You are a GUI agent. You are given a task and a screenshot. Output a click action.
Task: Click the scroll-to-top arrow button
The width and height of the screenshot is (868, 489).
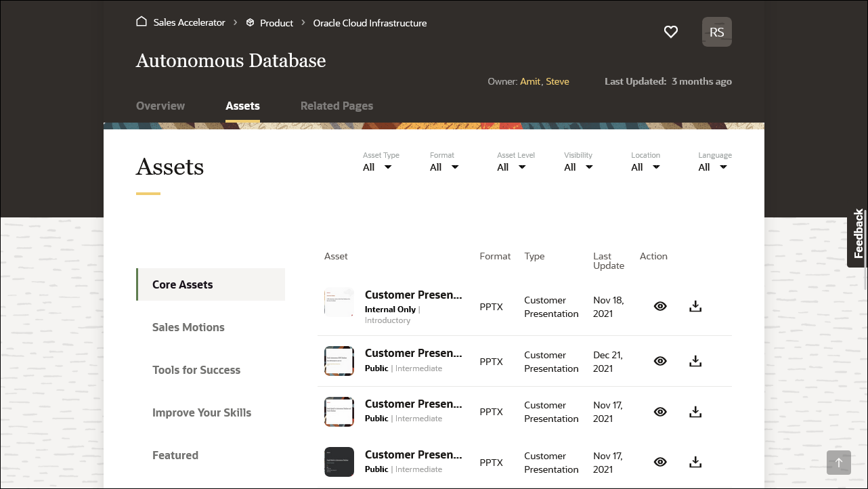(x=839, y=463)
